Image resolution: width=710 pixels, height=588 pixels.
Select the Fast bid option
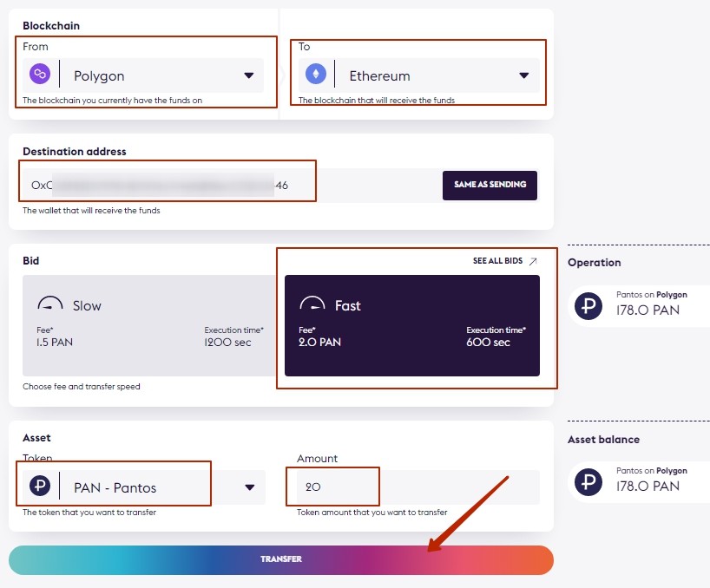tap(412, 325)
